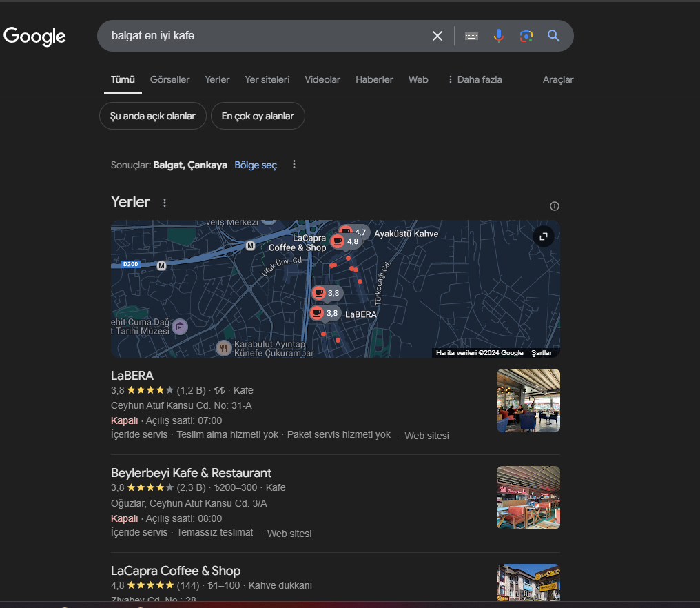700x608 pixels.
Task: Go to Google homepage via the logo
Action: pyautogui.click(x=34, y=36)
